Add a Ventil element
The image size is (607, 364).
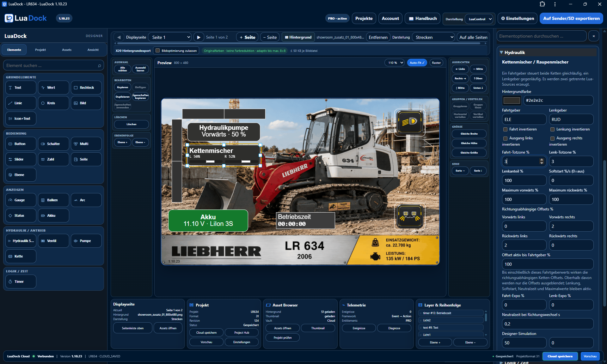(53, 241)
